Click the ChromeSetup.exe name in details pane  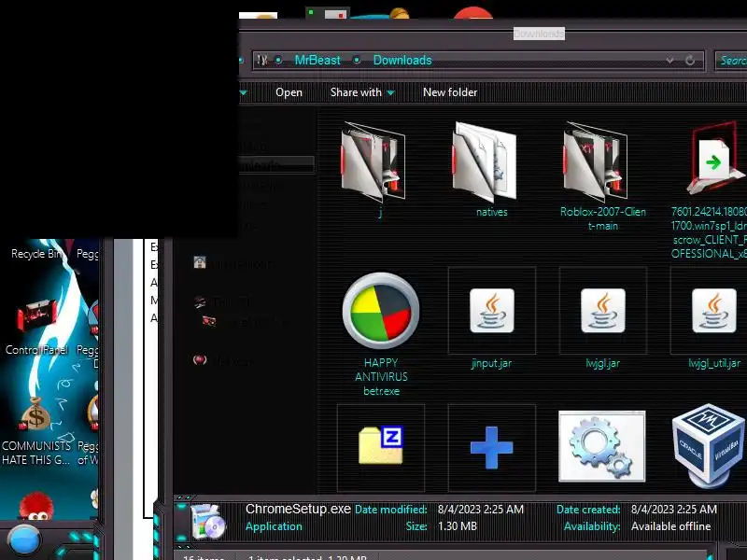point(298,509)
